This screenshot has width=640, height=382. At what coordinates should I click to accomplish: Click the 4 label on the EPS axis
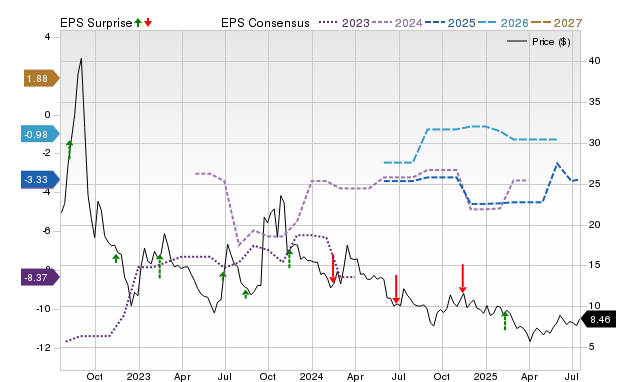[47, 37]
